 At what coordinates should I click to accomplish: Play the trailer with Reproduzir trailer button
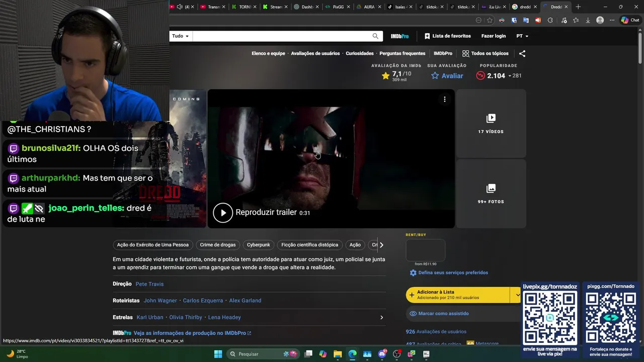click(x=223, y=213)
